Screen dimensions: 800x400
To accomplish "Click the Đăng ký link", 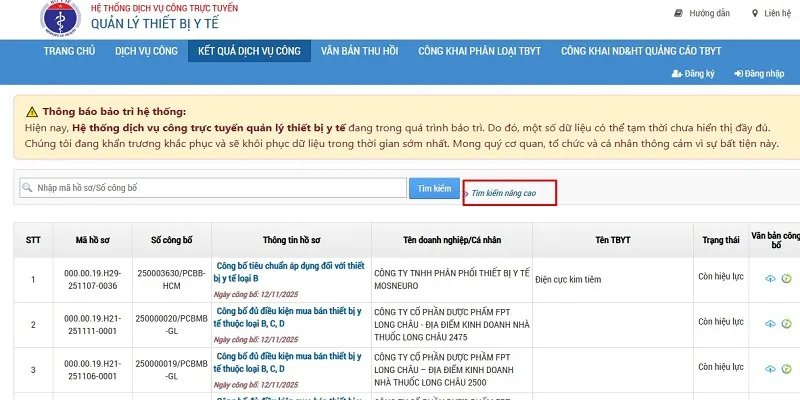I will [699, 73].
